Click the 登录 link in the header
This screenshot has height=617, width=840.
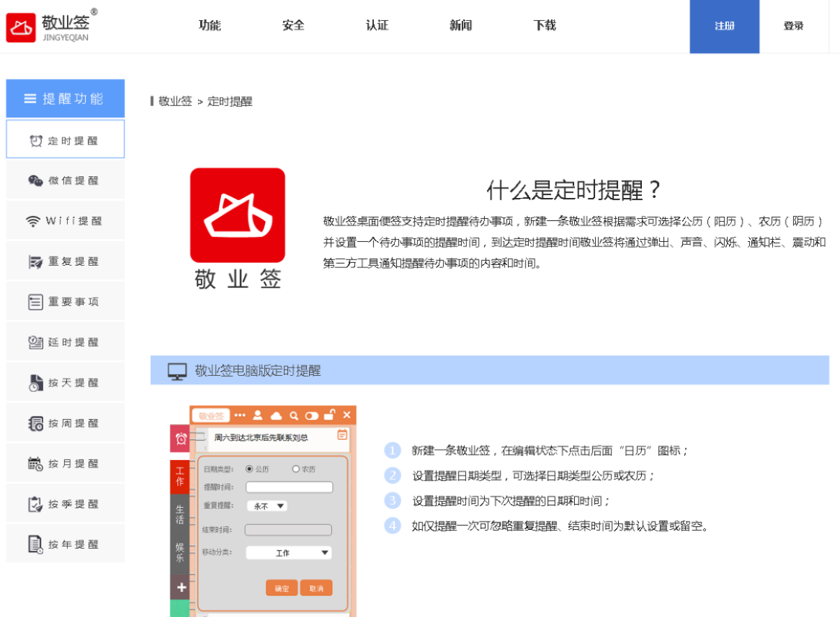click(x=794, y=26)
